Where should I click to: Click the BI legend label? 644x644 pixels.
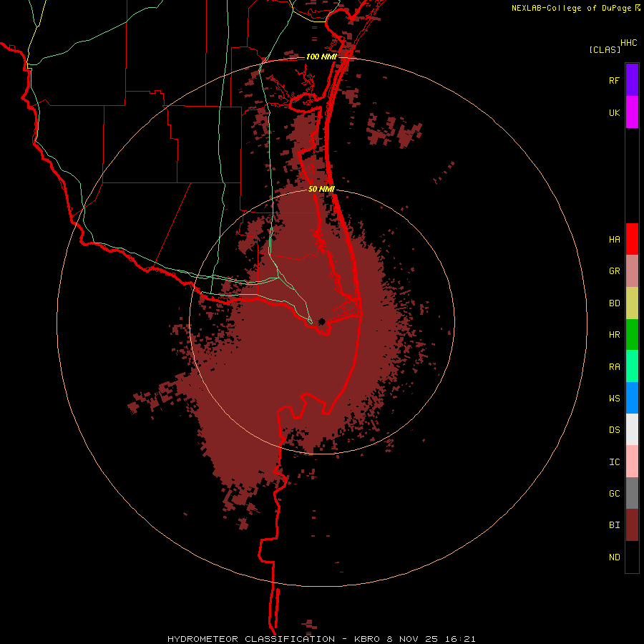click(614, 525)
